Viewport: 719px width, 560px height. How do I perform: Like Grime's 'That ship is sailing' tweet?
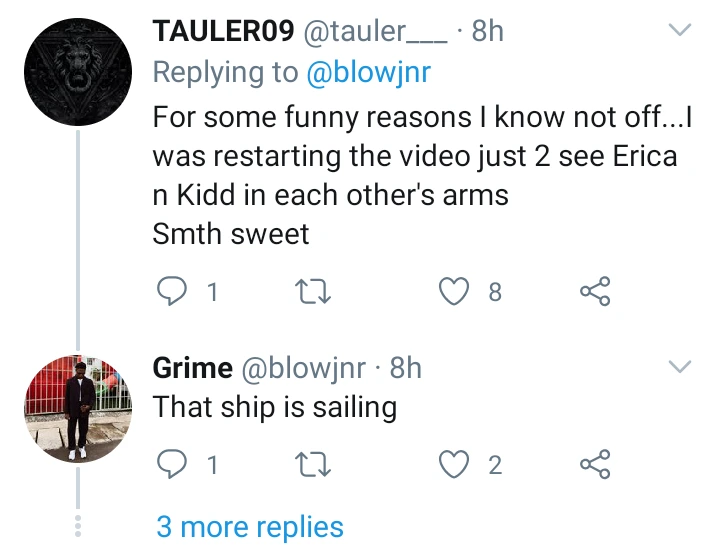(x=455, y=465)
